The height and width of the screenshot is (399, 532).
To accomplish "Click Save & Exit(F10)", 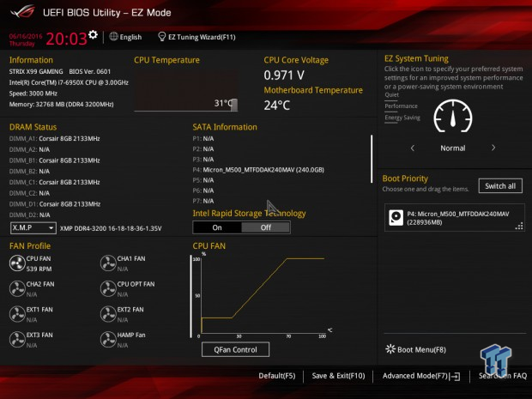I will [x=338, y=376].
